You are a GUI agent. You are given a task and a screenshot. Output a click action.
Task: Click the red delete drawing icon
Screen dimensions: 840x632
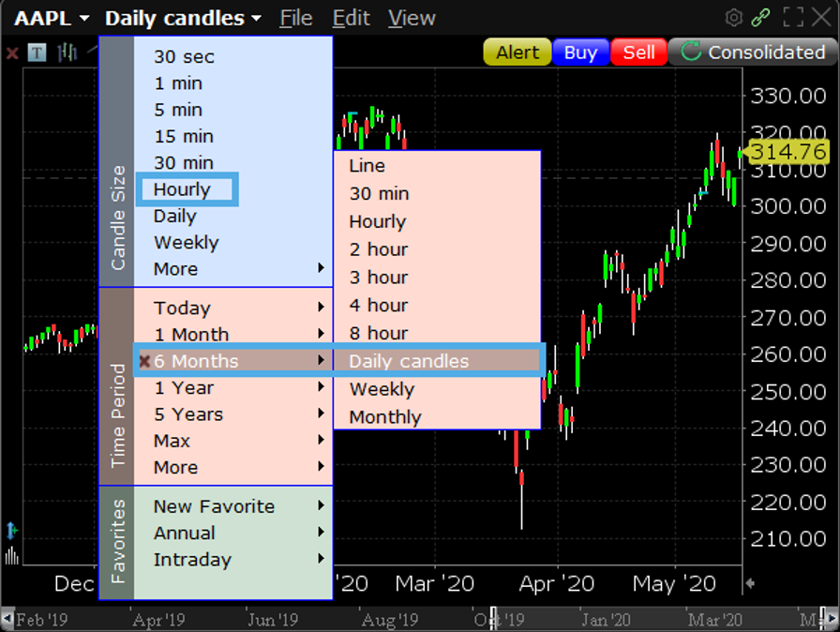(11, 53)
